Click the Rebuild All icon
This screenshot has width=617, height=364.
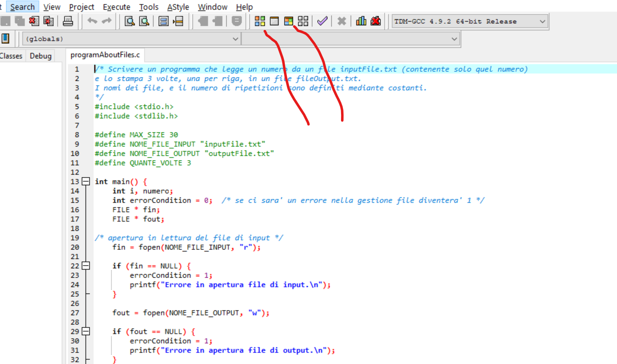click(x=303, y=21)
